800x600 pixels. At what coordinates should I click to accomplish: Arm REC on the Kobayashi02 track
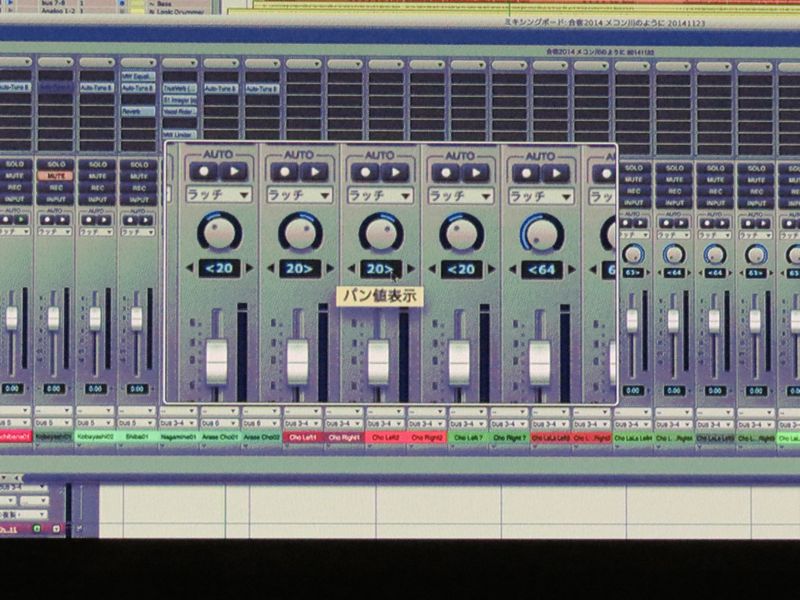pos(97,188)
